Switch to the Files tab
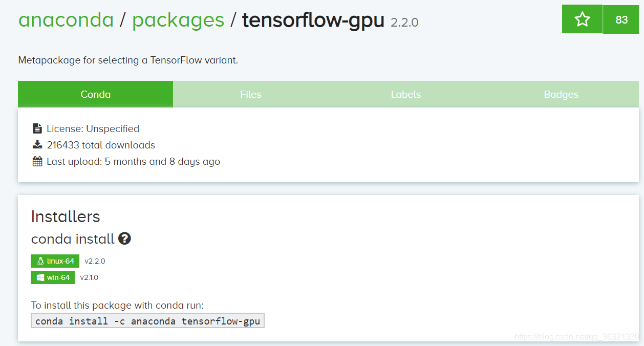This screenshot has height=346, width=644. (251, 94)
